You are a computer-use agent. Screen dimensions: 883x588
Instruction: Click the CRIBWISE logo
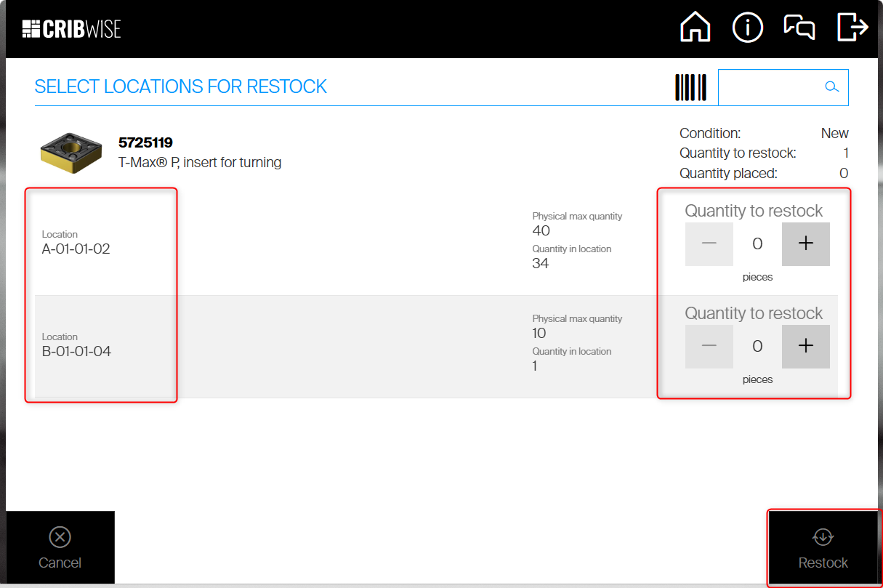pyautogui.click(x=71, y=29)
